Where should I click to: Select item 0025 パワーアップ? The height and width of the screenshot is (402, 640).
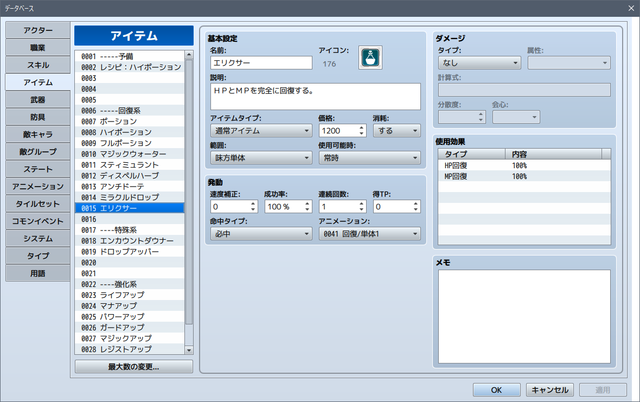click(x=130, y=317)
